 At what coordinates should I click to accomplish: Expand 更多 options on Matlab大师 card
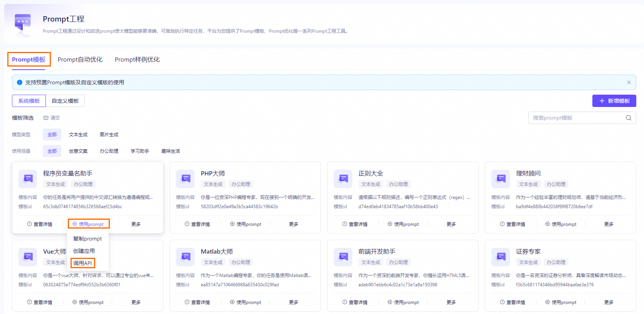[293, 302]
